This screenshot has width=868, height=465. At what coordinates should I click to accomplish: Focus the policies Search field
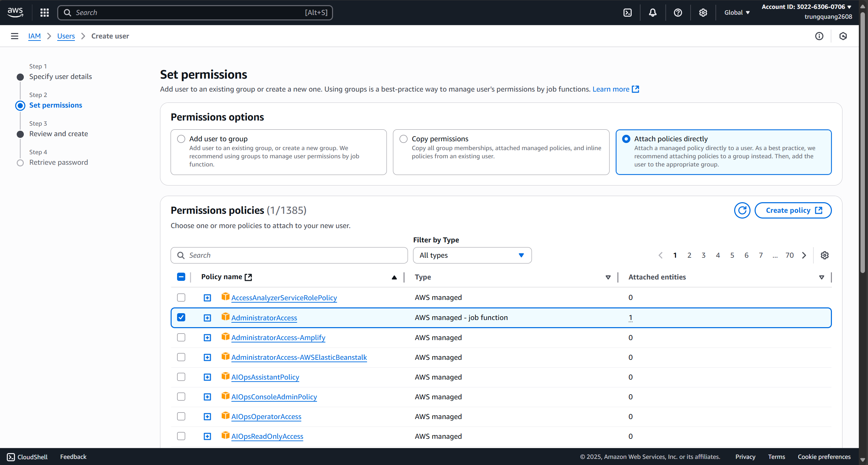(x=289, y=255)
